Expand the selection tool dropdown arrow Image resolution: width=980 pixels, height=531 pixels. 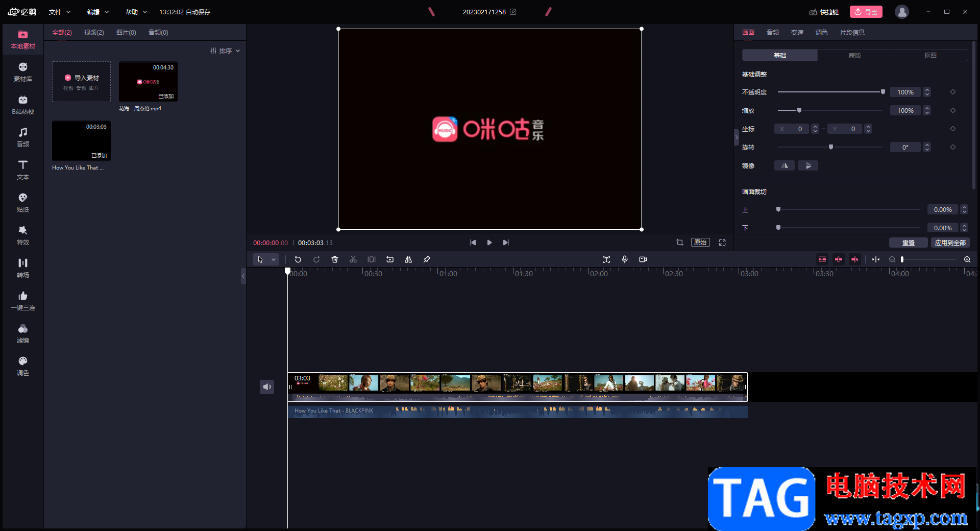274,259
